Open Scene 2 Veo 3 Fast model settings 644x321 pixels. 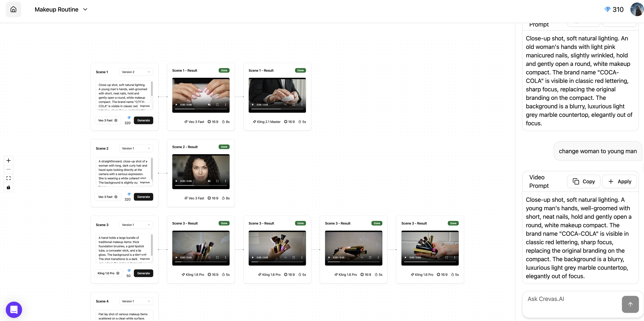point(108,197)
